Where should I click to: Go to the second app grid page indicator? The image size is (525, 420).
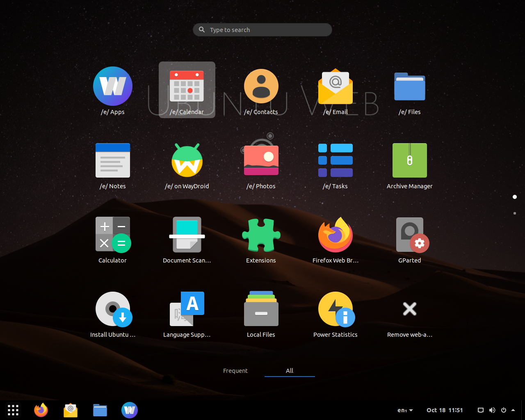tap(515, 213)
